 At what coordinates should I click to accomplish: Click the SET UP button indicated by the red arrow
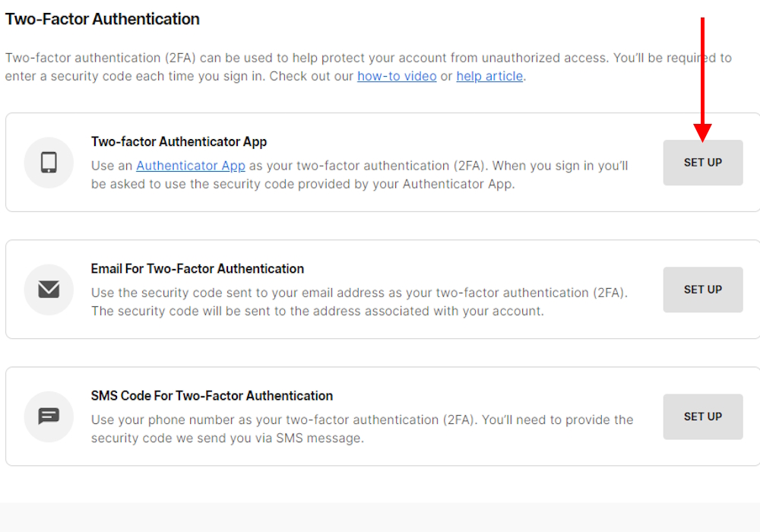pyautogui.click(x=702, y=163)
